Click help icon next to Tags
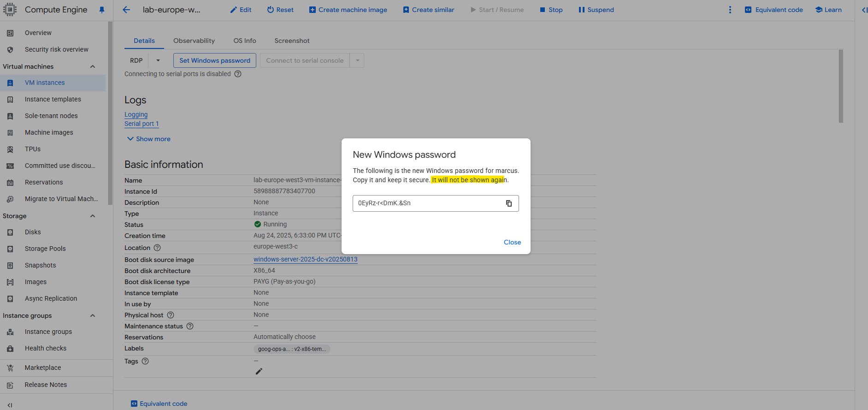 (145, 361)
